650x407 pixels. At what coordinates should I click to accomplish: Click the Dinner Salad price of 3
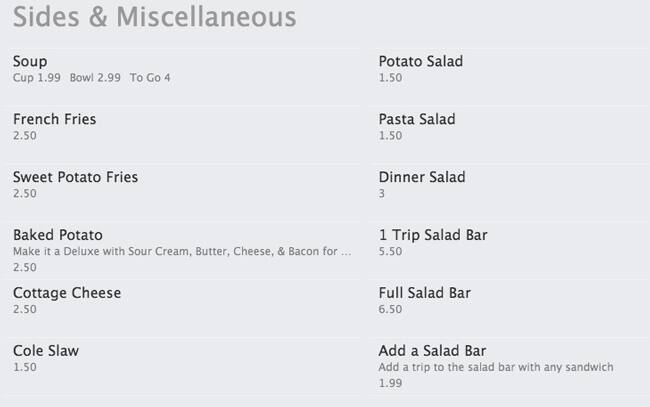click(382, 194)
